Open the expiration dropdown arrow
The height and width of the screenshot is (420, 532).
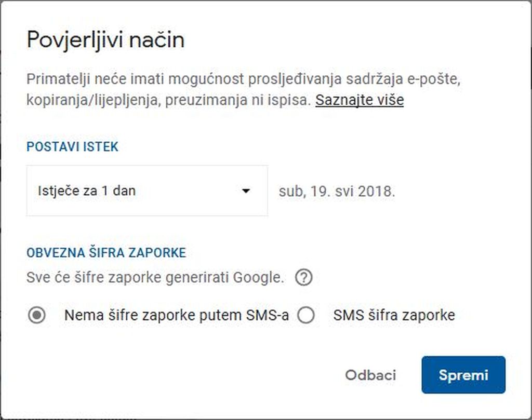(x=246, y=191)
